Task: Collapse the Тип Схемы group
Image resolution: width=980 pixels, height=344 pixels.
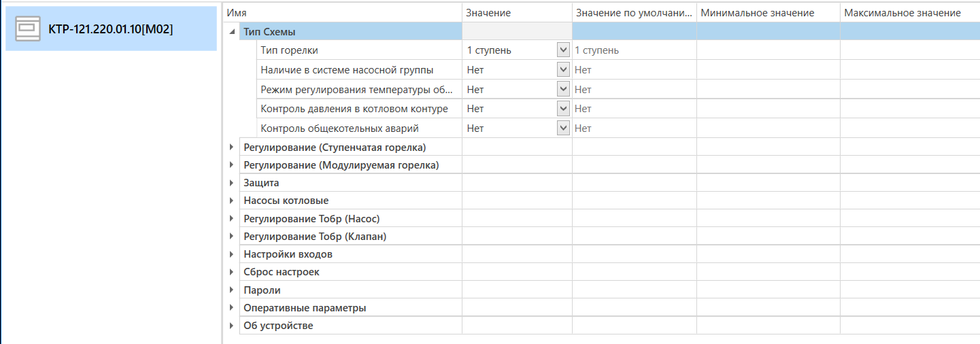Action: (x=232, y=32)
